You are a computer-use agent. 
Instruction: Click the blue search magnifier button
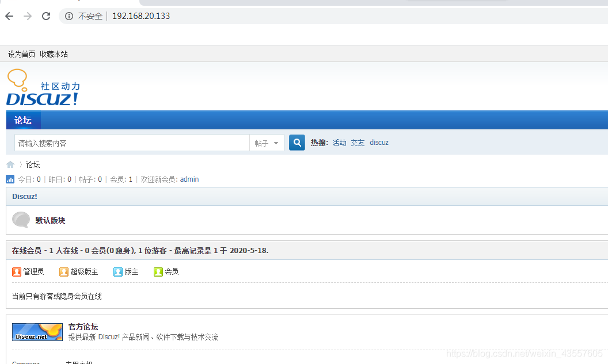coord(297,142)
